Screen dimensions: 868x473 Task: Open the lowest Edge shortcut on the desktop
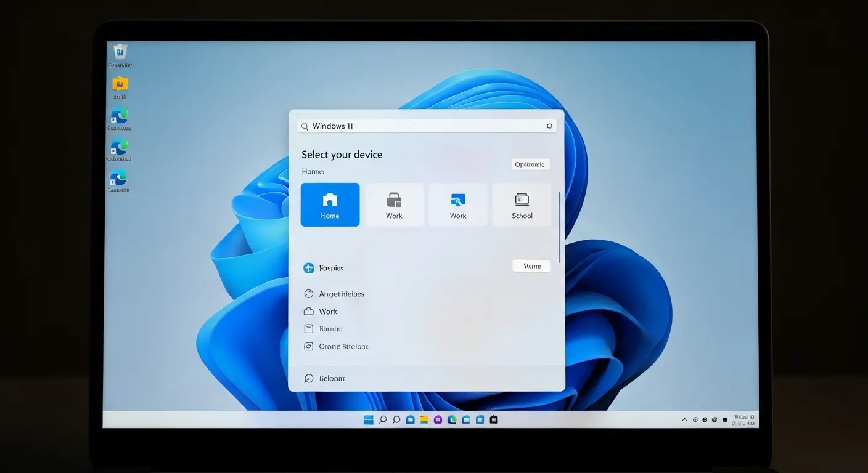click(118, 181)
